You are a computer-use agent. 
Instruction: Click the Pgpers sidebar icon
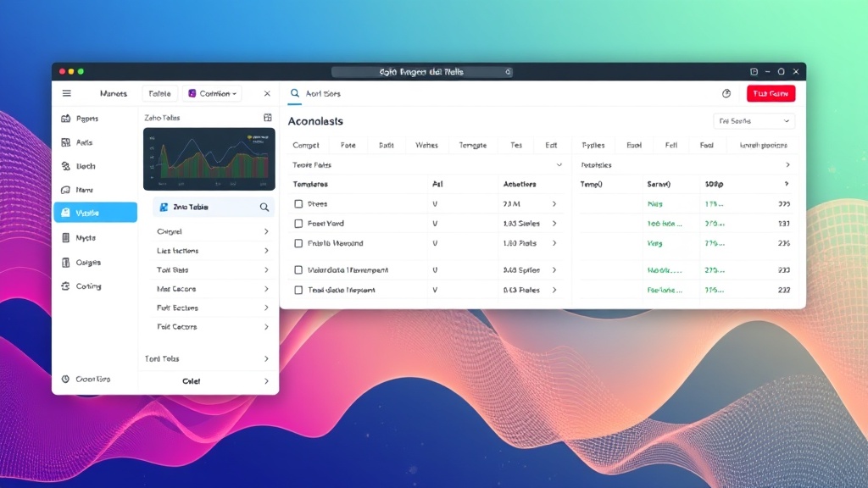[66, 119]
